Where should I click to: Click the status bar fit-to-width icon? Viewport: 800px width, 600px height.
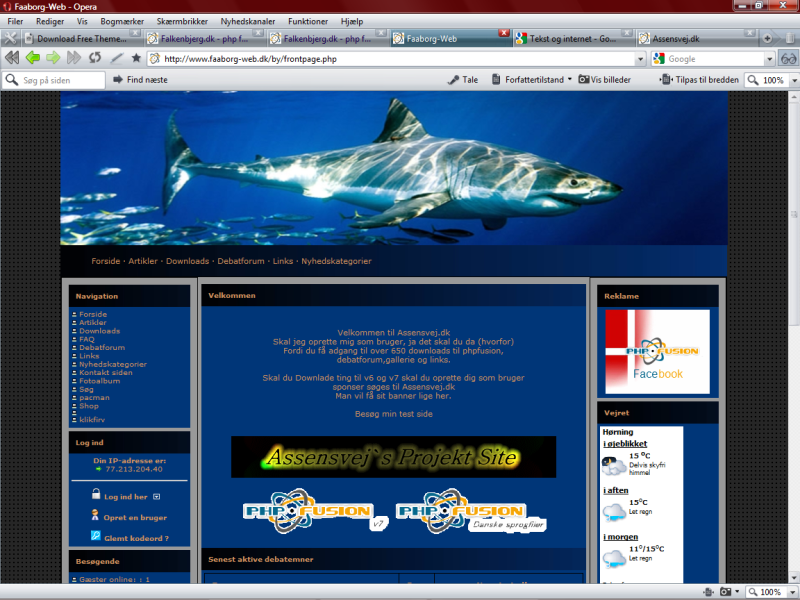point(708,592)
